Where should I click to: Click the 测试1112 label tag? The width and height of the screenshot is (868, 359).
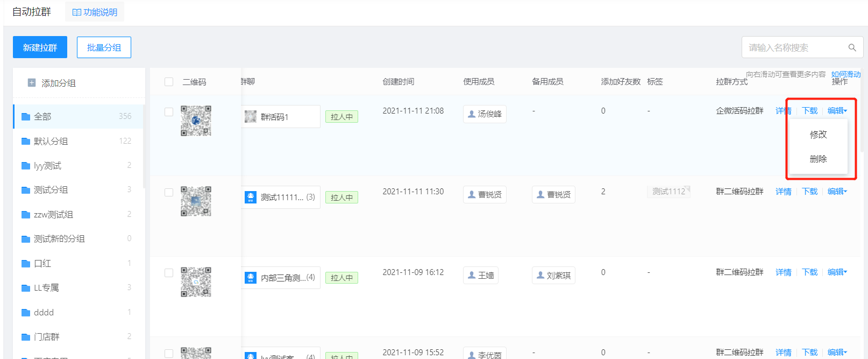668,192
